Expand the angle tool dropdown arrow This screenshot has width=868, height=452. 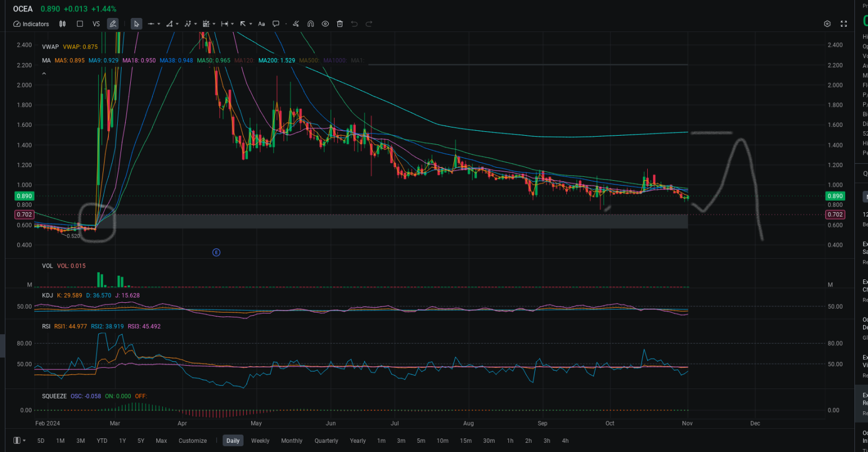click(x=177, y=24)
